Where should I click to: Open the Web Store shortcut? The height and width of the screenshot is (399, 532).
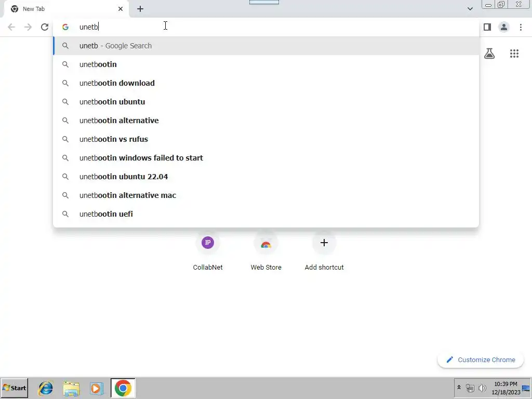click(266, 252)
